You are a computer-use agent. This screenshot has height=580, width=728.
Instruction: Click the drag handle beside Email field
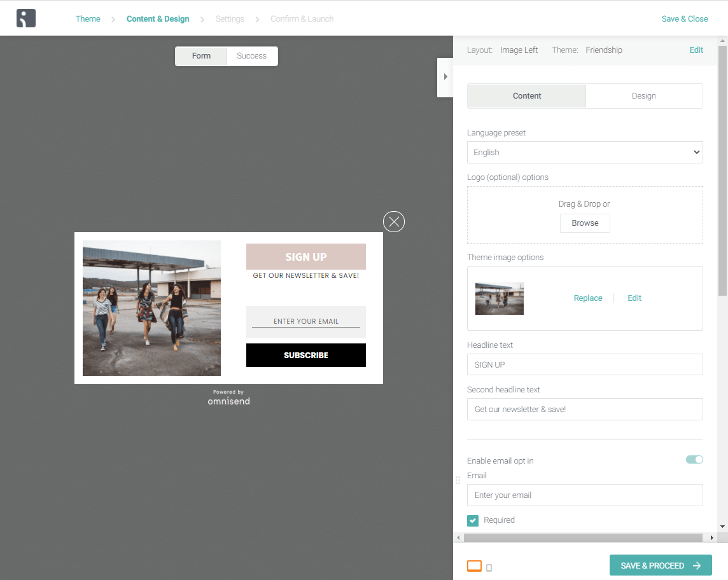point(458,480)
